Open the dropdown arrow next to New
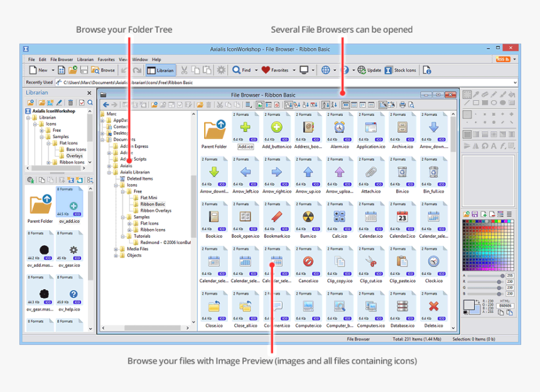The height and width of the screenshot is (392, 540). (x=53, y=70)
